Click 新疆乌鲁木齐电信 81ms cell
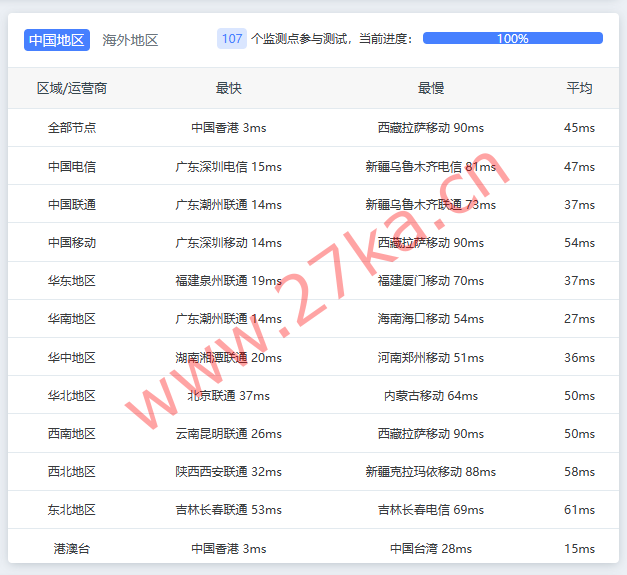The width and height of the screenshot is (627, 575). pyautogui.click(x=431, y=166)
